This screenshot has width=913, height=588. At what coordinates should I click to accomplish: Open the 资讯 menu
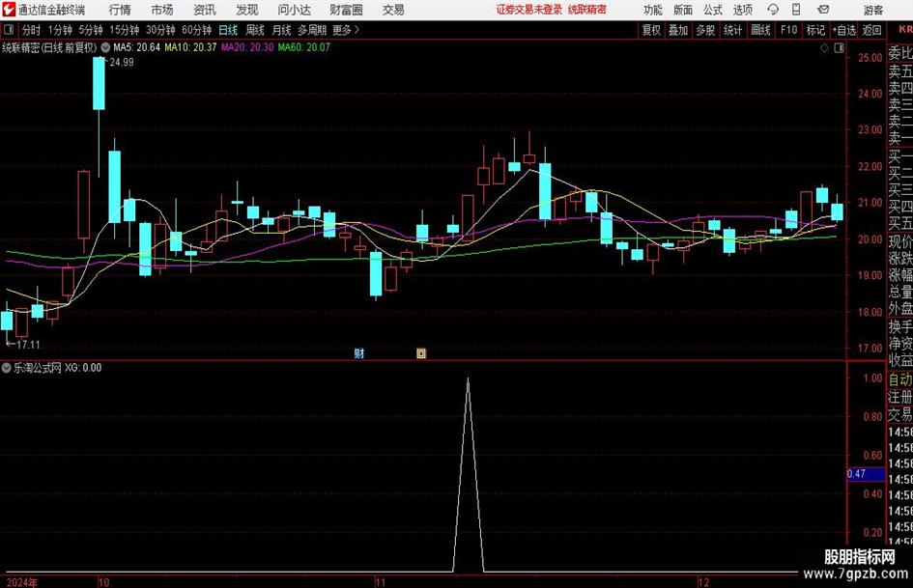[x=205, y=10]
